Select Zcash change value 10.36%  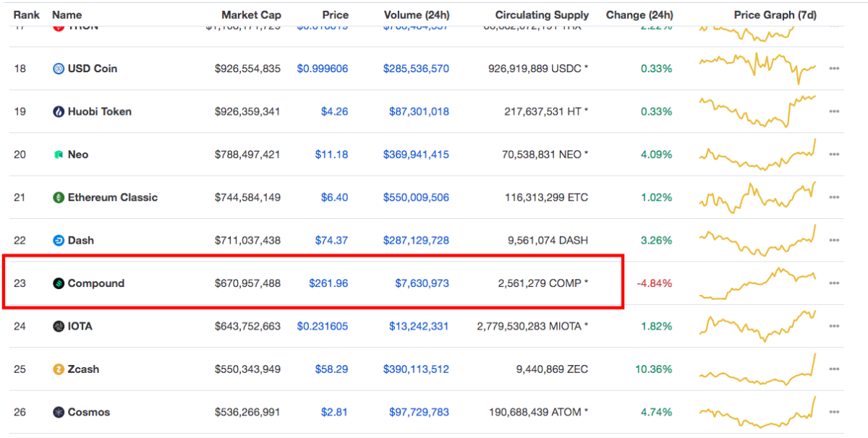point(653,369)
